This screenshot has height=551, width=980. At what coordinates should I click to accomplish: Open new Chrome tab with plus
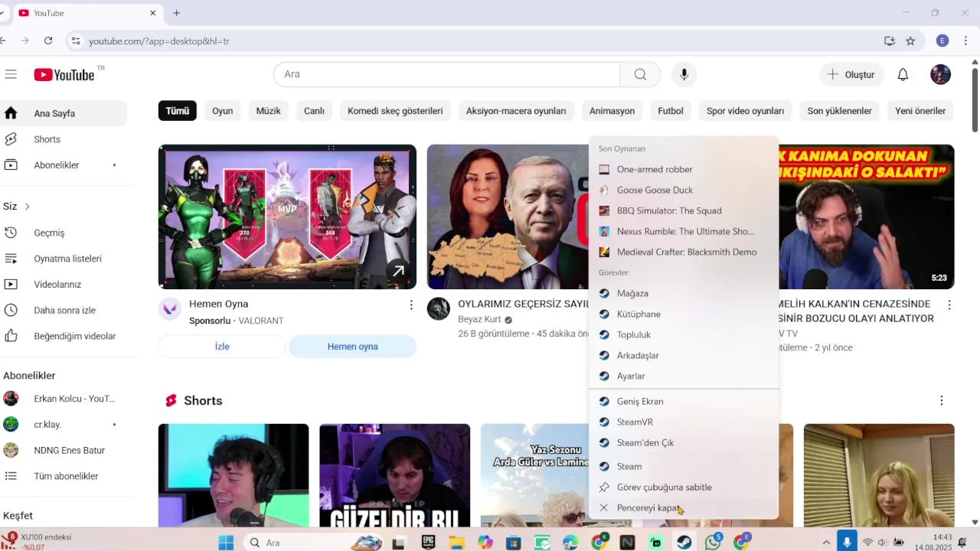[177, 13]
